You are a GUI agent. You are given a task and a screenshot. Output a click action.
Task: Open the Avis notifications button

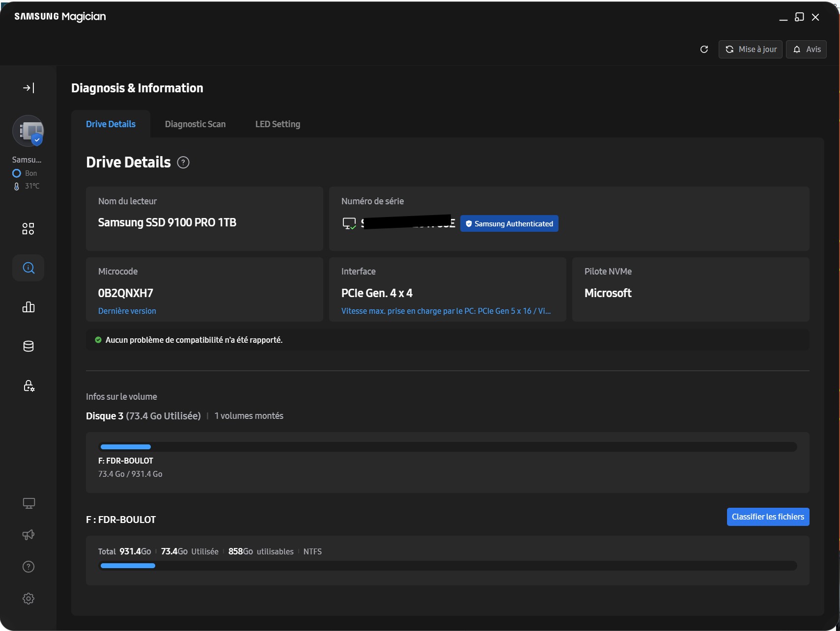point(806,49)
